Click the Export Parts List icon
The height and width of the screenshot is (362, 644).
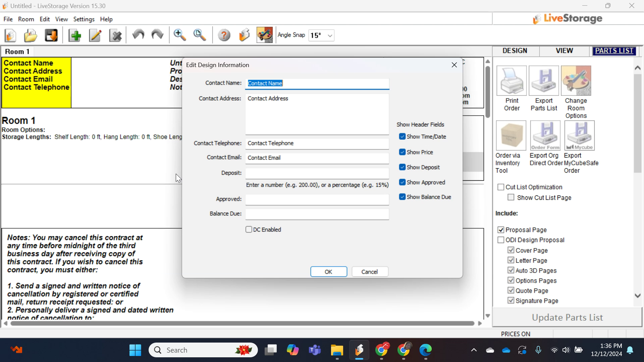click(544, 81)
